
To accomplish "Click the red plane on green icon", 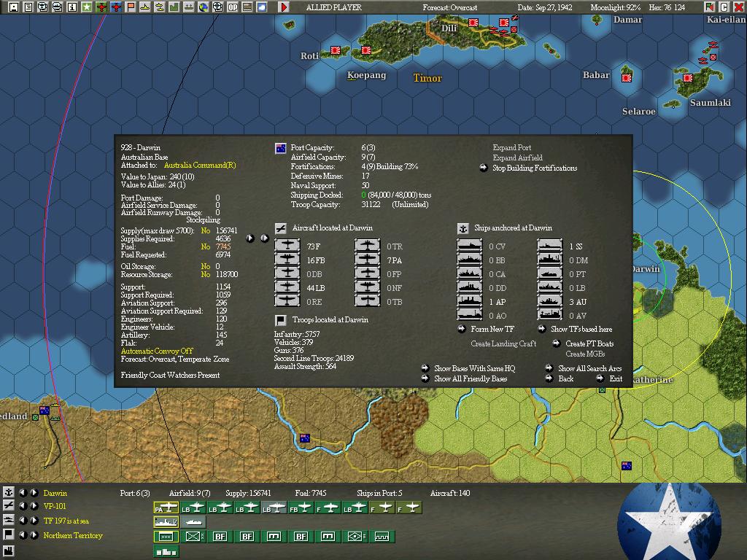I will [101, 7].
